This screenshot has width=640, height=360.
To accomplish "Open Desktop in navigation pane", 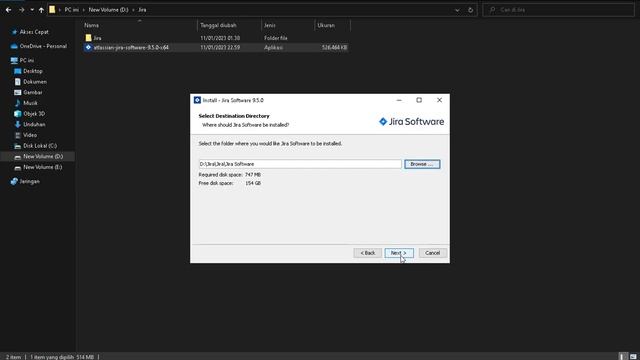I will point(33,71).
